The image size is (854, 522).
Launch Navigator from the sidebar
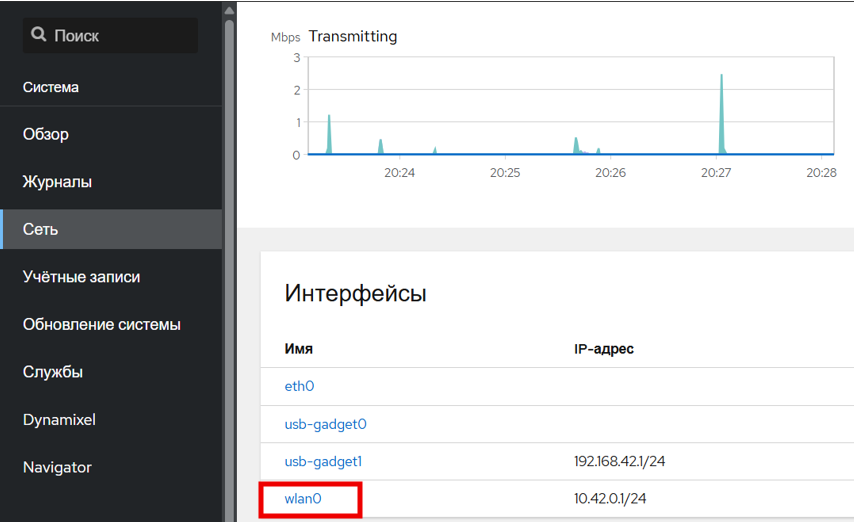pos(57,467)
